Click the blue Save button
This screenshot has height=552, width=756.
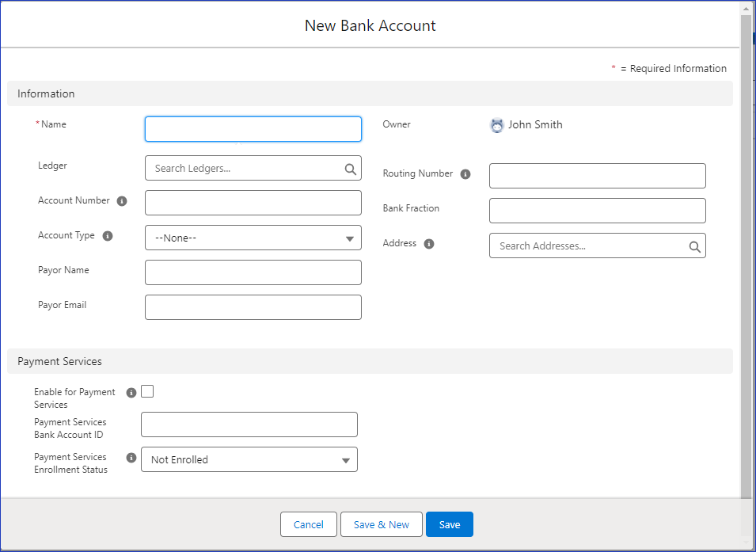pos(450,524)
